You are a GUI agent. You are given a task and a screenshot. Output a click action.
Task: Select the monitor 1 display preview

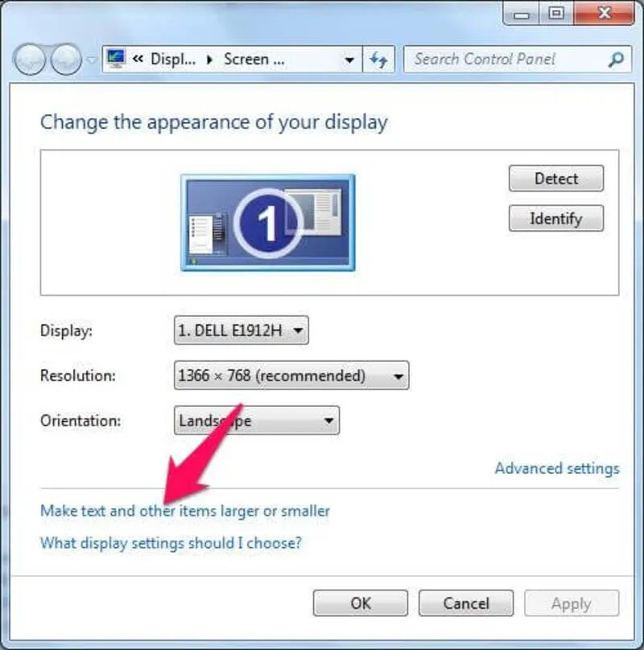click(x=267, y=222)
